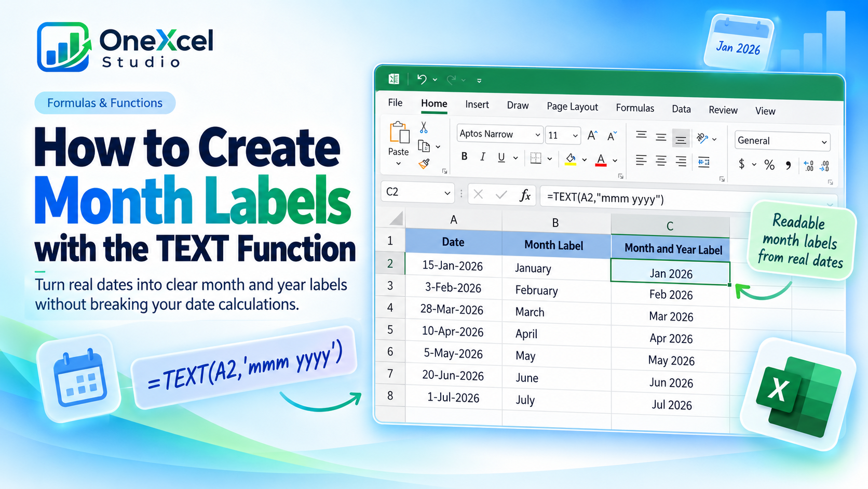Switch to the Insert tab
This screenshot has height=489, width=868.
point(477,104)
